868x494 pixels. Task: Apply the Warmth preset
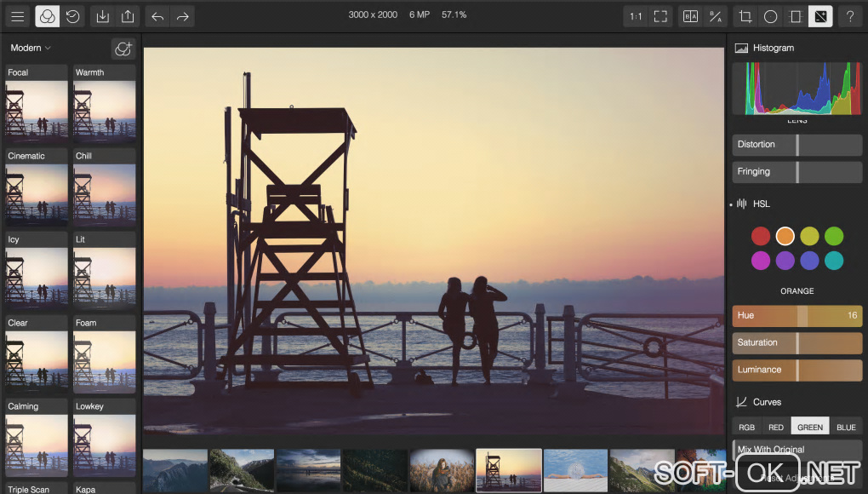pos(105,105)
